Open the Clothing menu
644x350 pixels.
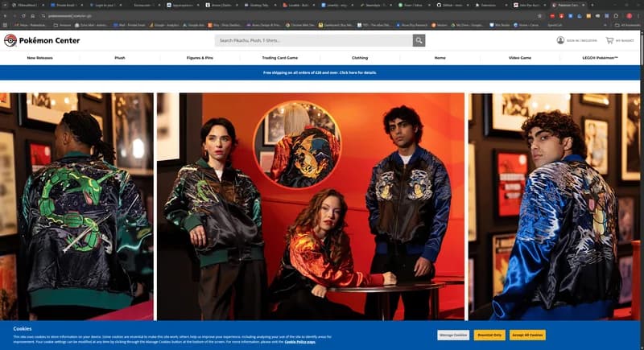(360, 58)
